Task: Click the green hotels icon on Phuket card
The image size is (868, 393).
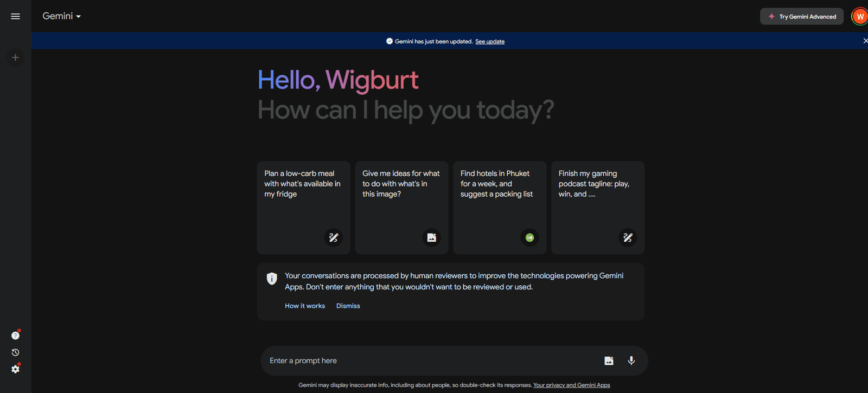Action: 530,237
